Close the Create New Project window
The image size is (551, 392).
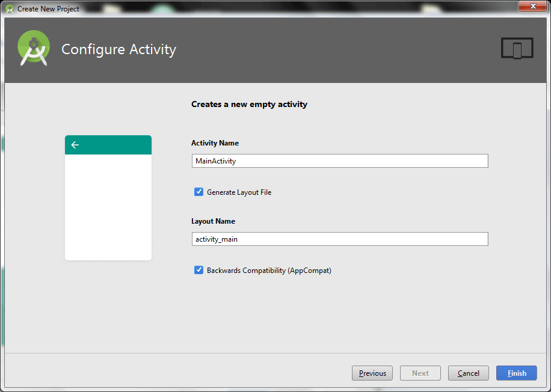click(534, 7)
